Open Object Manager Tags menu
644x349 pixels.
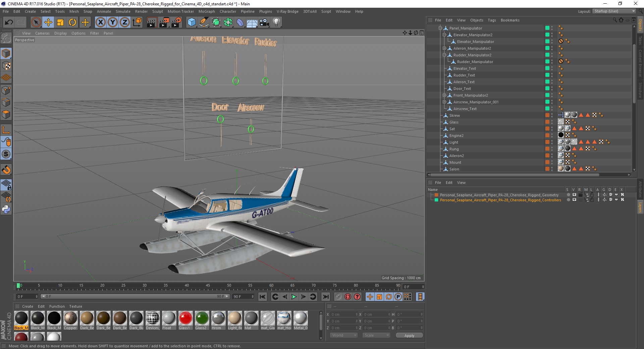coord(492,20)
